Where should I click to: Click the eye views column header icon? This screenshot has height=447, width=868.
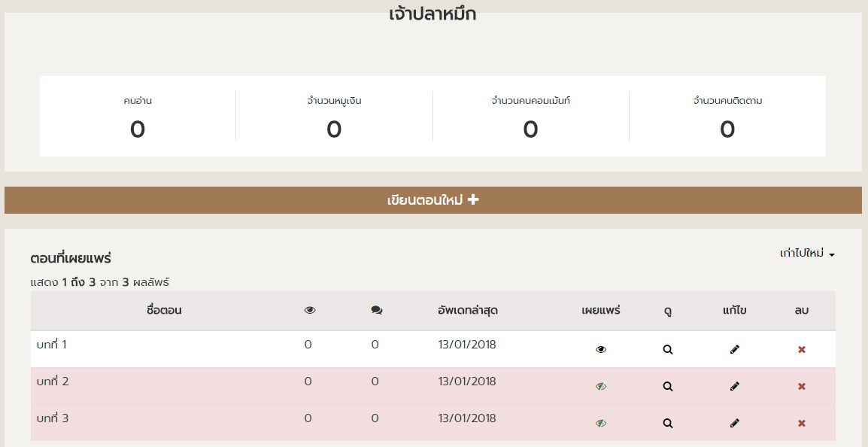point(310,310)
